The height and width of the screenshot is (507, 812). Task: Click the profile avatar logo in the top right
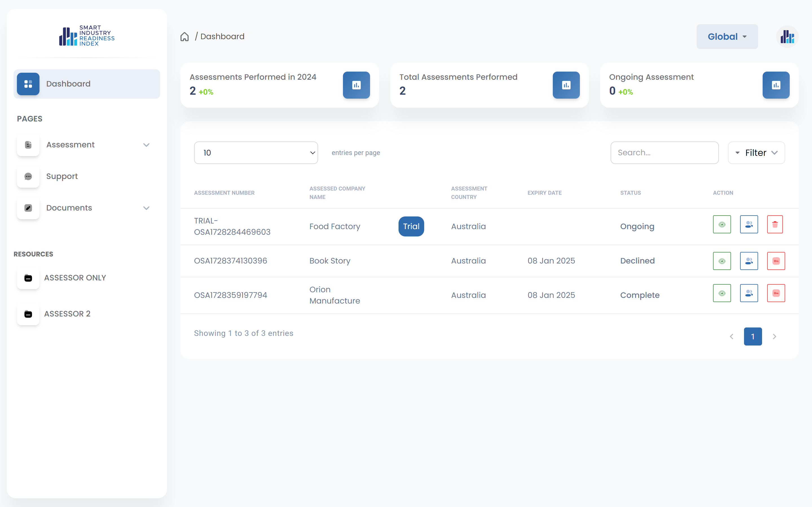[787, 37]
